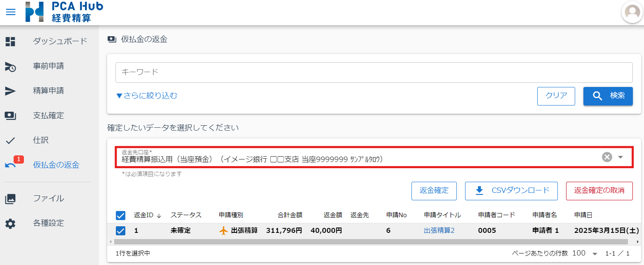Click the 支払確定 sidebar icon
This screenshot has height=265, width=644.
pos(10,116)
